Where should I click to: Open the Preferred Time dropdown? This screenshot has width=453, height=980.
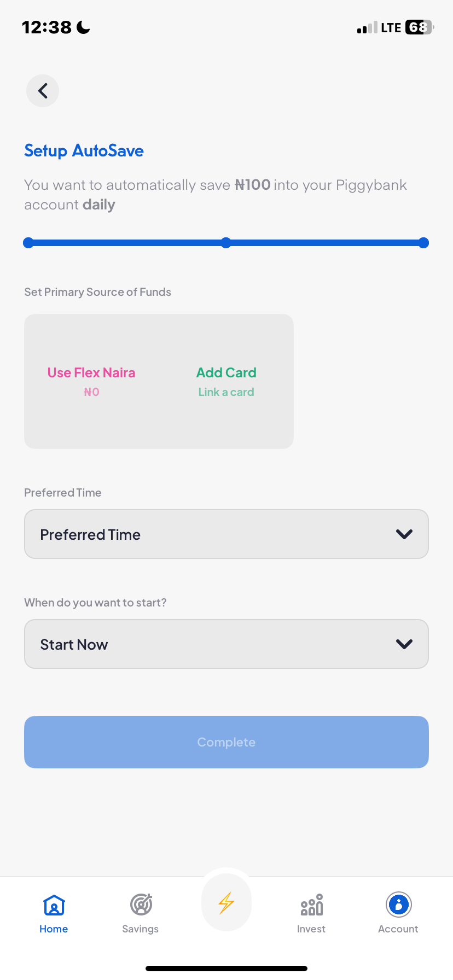226,534
